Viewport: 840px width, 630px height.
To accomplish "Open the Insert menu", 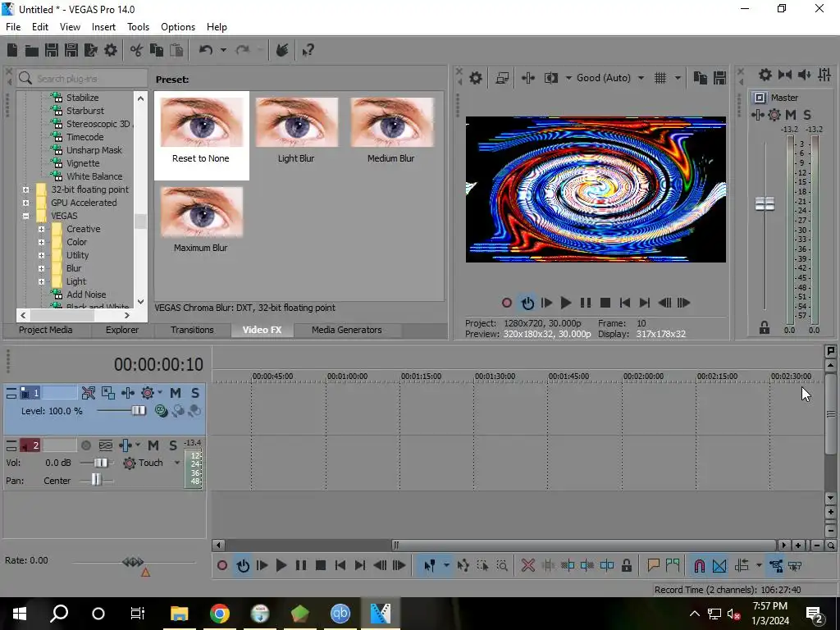I will pos(103,27).
